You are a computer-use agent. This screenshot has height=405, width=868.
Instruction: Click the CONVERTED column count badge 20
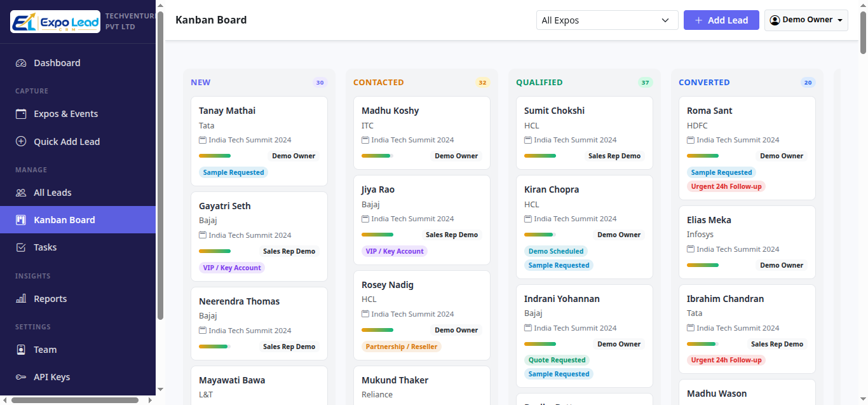(808, 83)
